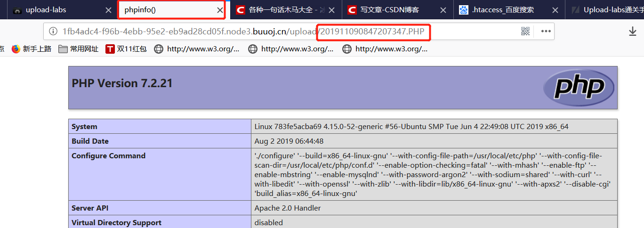Open the 新手上路 Firefox bookmark
This screenshot has width=644, height=228.
click(32, 49)
